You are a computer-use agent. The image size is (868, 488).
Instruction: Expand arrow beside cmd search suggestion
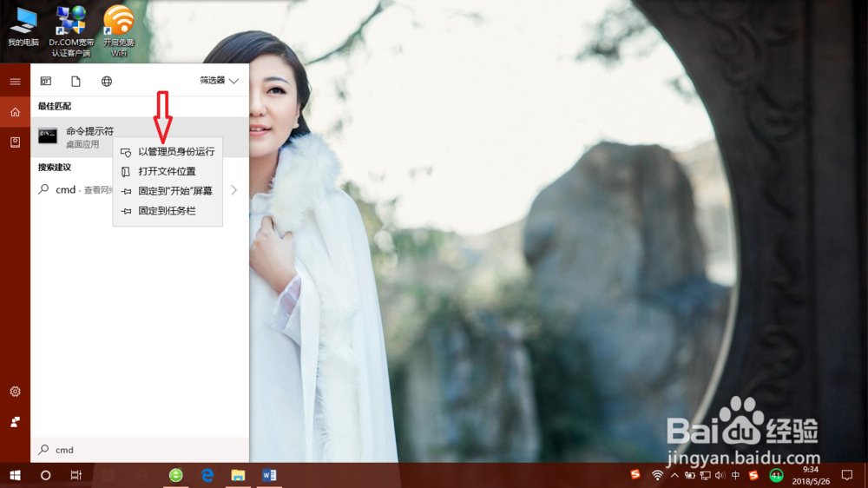[234, 190]
